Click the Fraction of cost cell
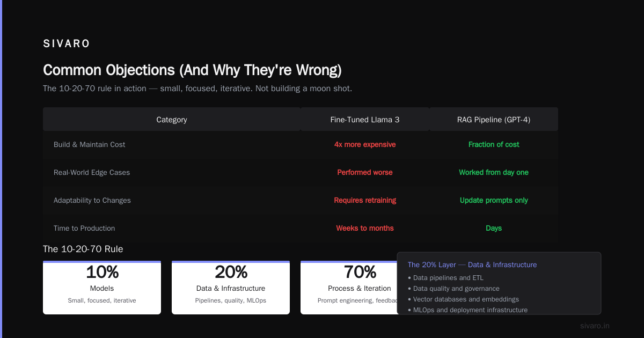 click(x=494, y=144)
